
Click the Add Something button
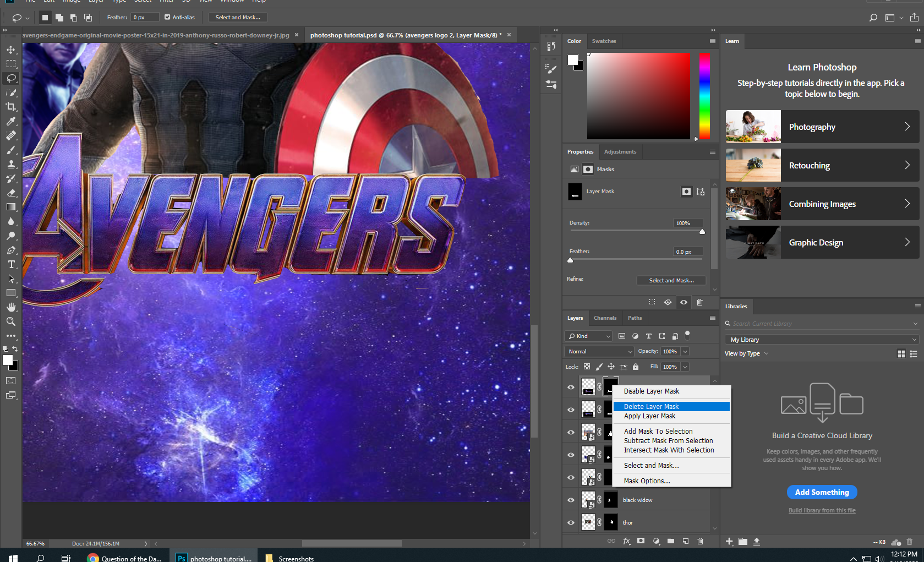822,492
